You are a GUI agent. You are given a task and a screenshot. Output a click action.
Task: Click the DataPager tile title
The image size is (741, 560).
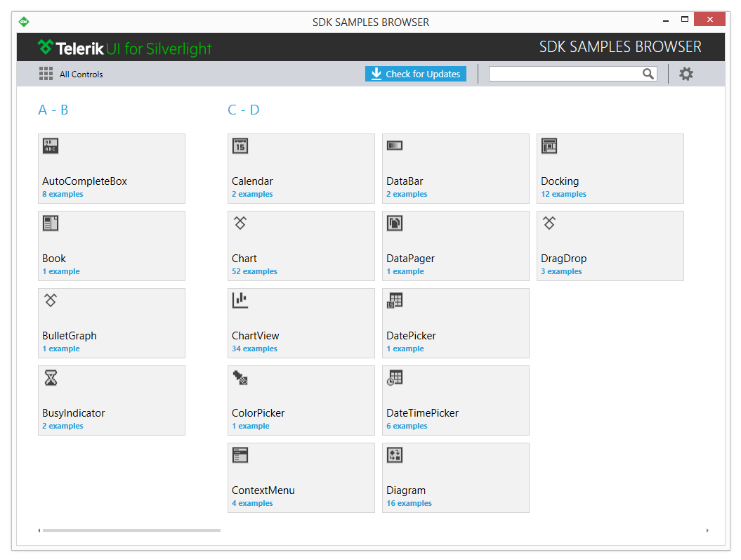410,259
